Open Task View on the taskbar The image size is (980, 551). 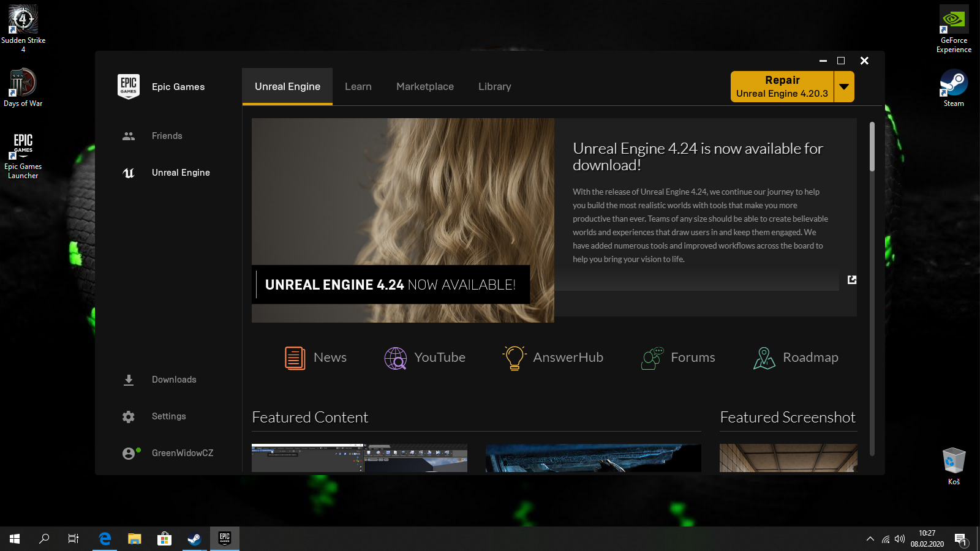pyautogui.click(x=73, y=539)
